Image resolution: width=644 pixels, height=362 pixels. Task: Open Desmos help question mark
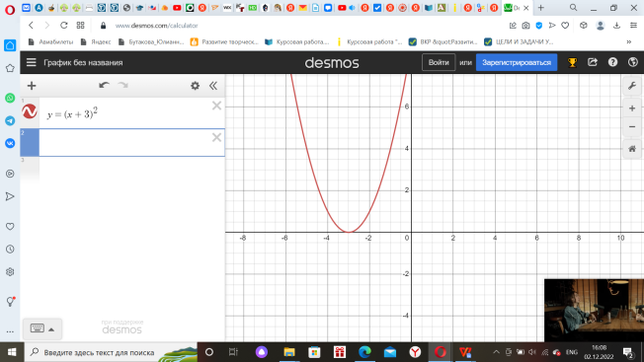(612, 62)
